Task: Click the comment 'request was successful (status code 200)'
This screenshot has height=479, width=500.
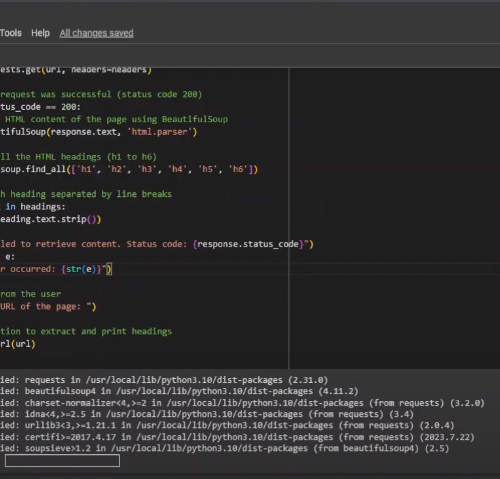Action: [x=101, y=94]
